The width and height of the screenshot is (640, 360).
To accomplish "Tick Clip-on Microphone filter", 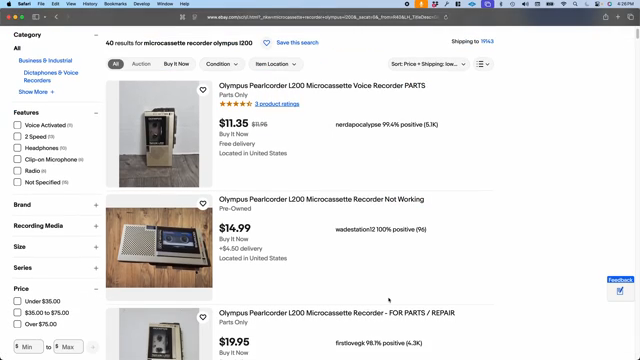I will click(17, 159).
